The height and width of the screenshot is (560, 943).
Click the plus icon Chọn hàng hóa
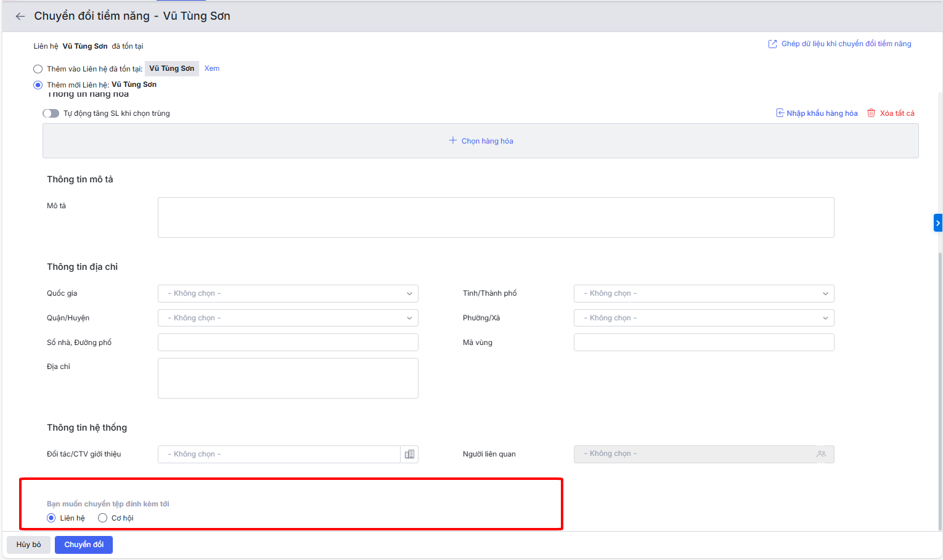453,141
